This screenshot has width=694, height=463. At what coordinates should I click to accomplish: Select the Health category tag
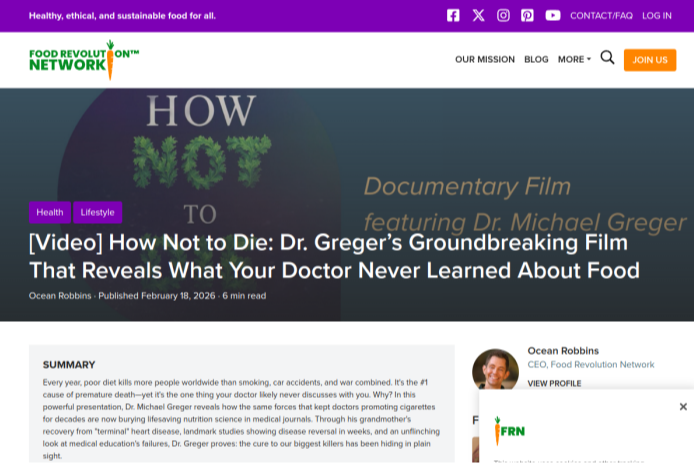tap(50, 212)
